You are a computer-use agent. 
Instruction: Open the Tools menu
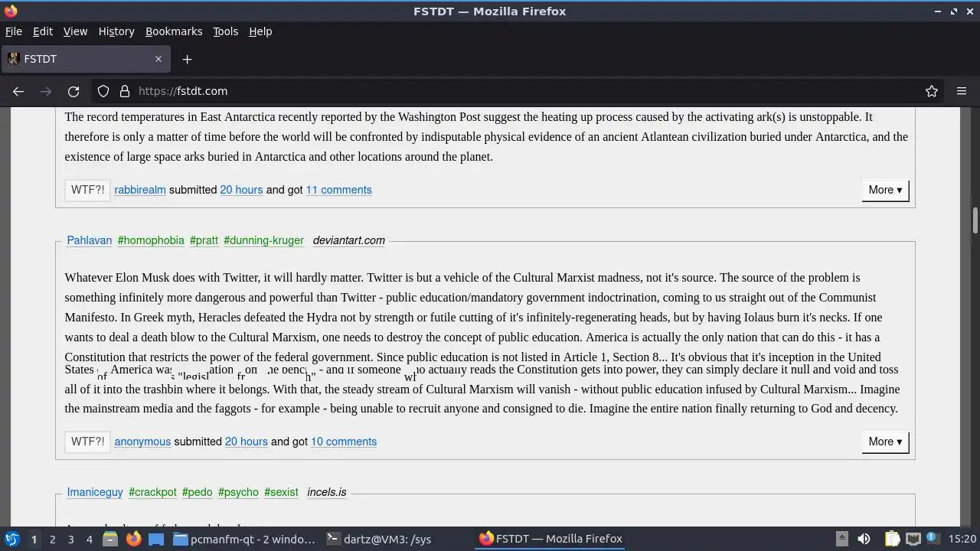pos(225,31)
